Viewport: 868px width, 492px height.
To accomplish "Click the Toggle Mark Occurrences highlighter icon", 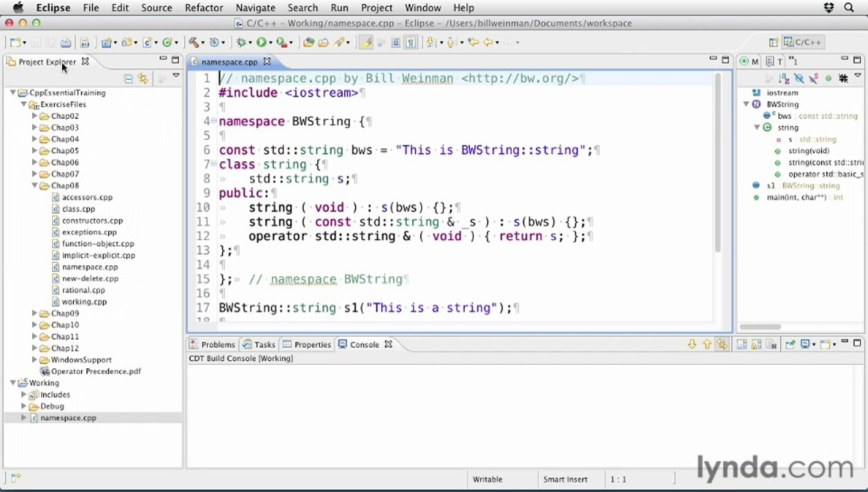I will coord(366,42).
